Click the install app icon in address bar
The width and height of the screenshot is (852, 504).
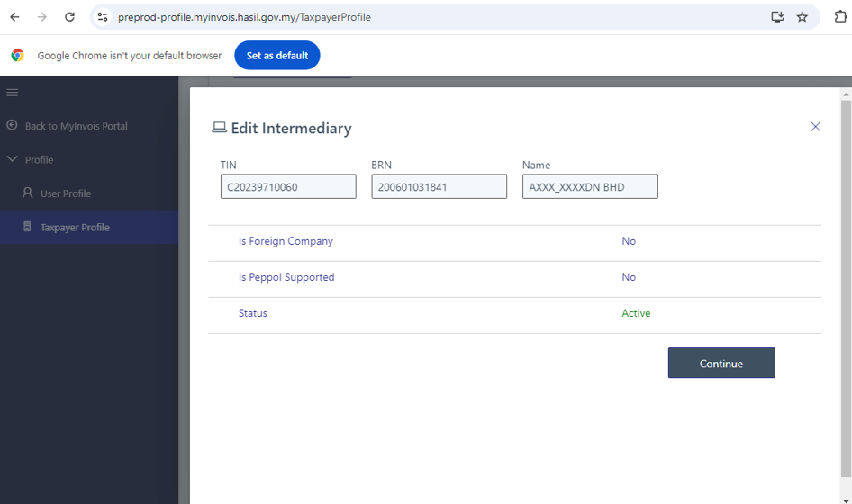pos(777,17)
